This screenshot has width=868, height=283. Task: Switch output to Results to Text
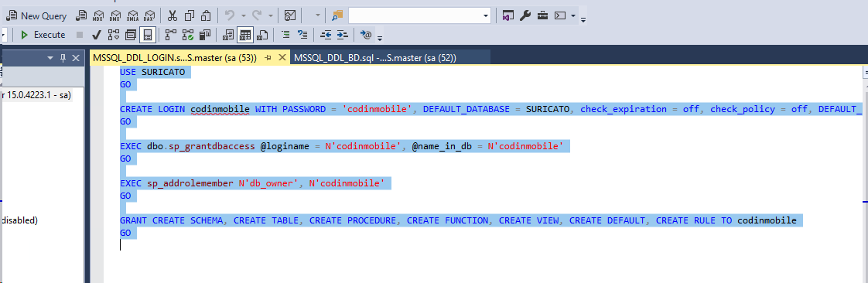pyautogui.click(x=228, y=35)
